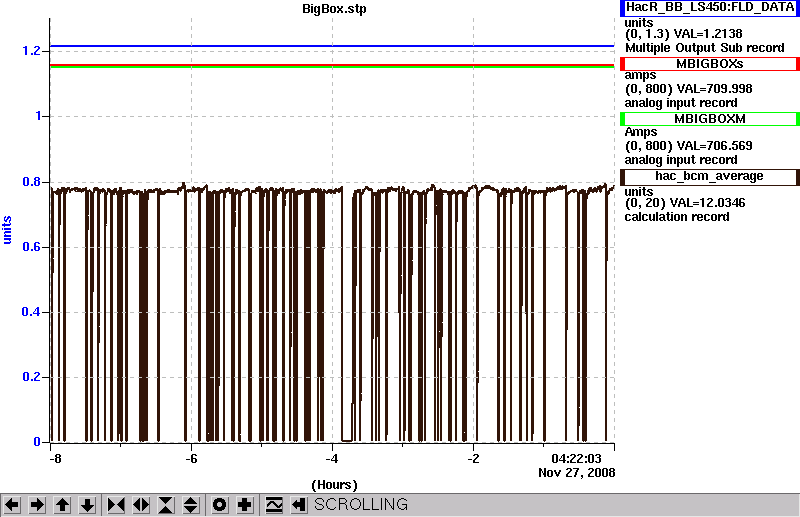The height and width of the screenshot is (517, 800).
Task: Click the 'Nov 27, 2008' date label
Action: (x=577, y=473)
